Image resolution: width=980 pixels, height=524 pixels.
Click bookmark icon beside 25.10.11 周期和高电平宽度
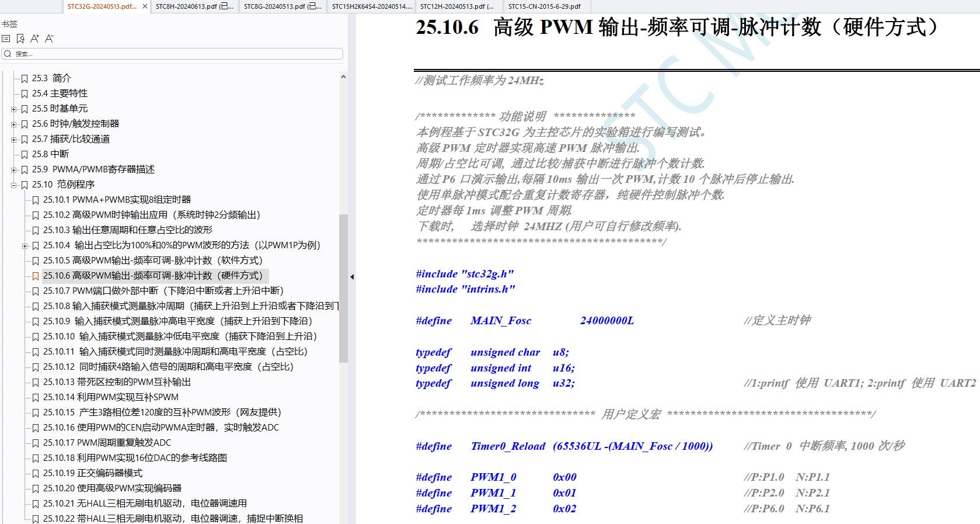click(x=36, y=352)
